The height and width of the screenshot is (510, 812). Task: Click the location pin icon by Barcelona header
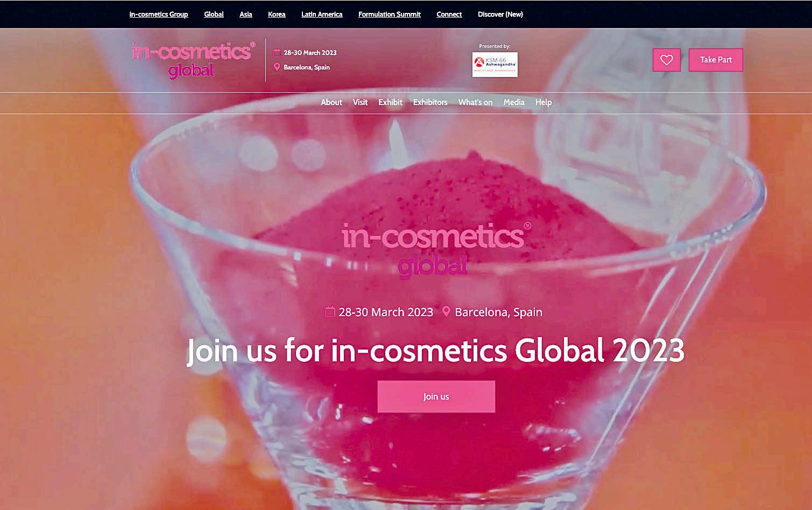[x=277, y=67]
